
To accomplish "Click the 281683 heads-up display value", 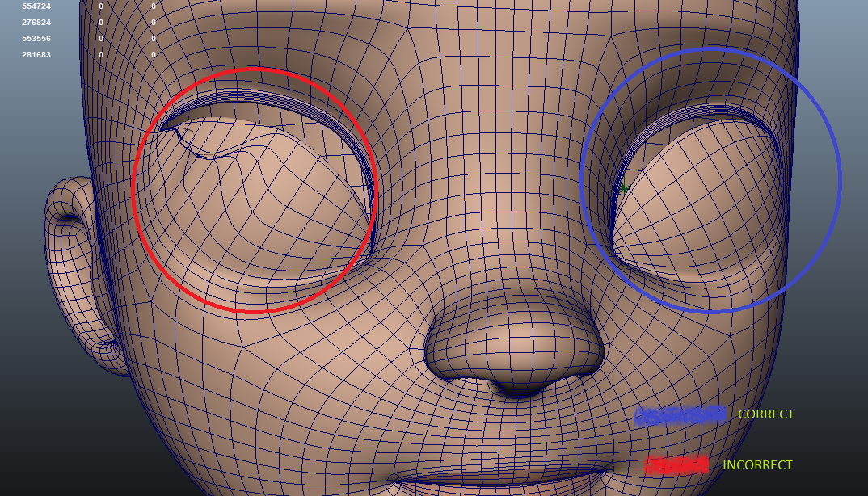I will click(x=36, y=54).
